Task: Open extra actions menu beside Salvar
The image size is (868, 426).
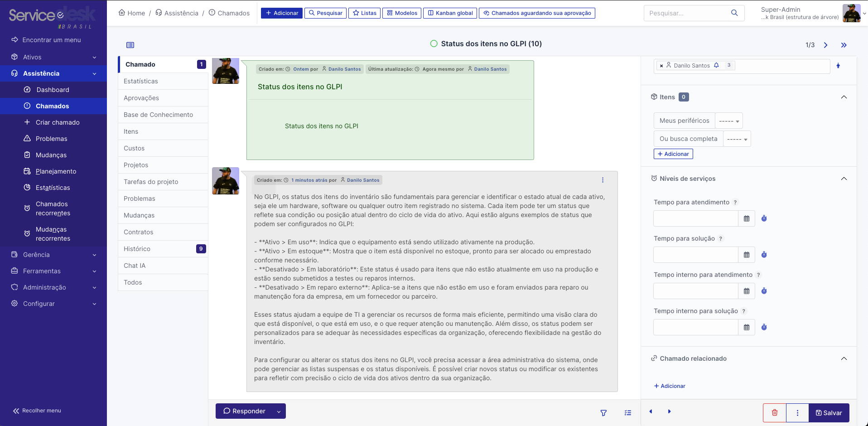Action: point(797,412)
